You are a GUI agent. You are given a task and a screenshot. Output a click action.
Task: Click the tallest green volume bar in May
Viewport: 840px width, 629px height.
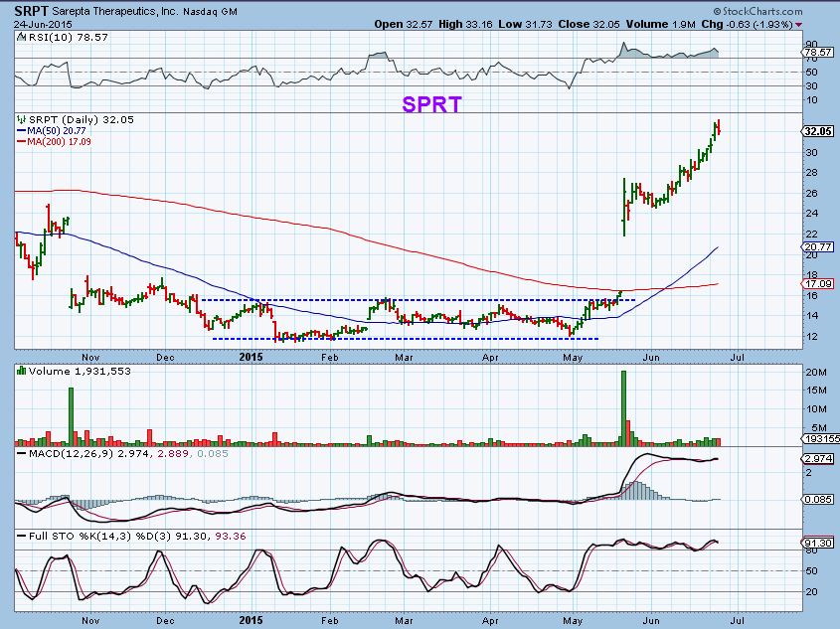(x=623, y=405)
